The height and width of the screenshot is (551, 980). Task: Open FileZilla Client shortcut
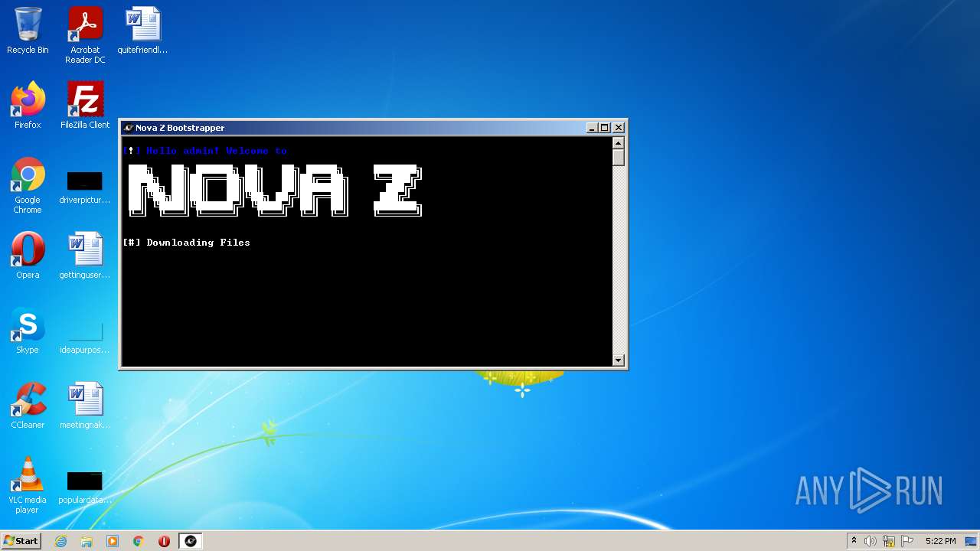coord(85,106)
